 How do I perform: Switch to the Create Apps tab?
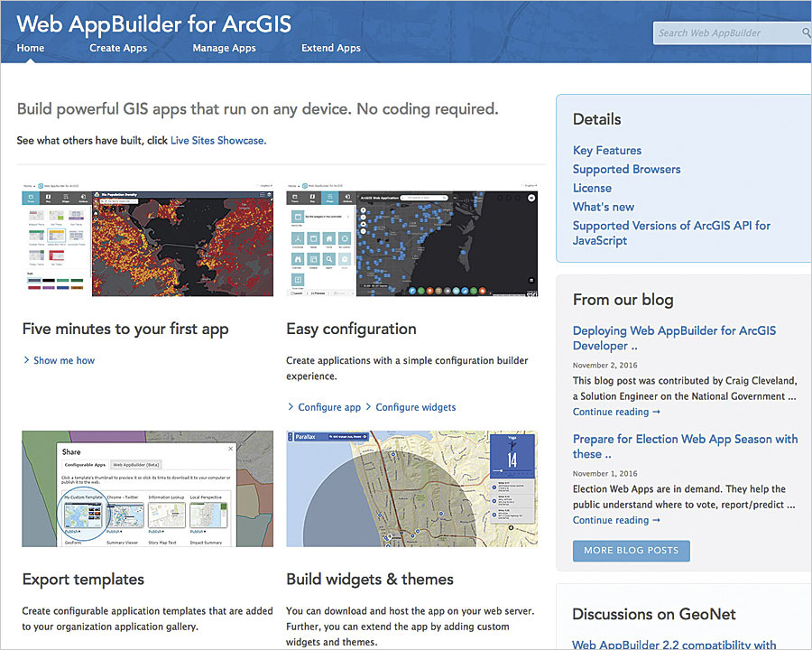[x=118, y=48]
